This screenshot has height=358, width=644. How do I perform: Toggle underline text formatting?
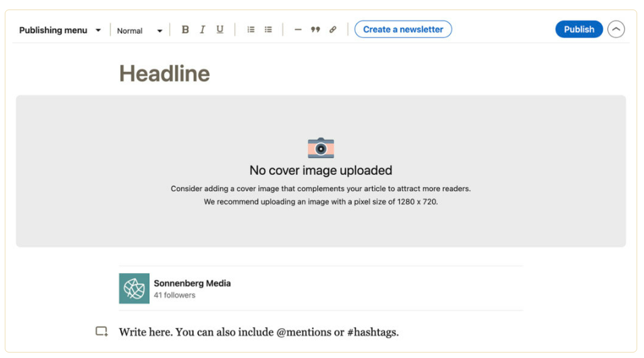220,30
